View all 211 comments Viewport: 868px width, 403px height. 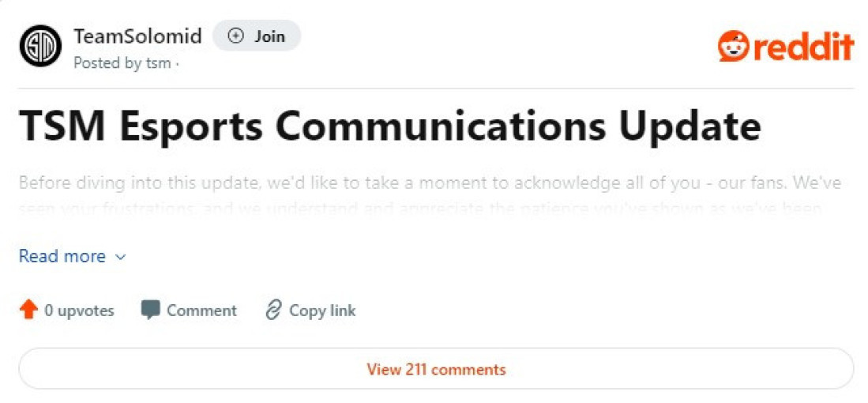pos(436,369)
